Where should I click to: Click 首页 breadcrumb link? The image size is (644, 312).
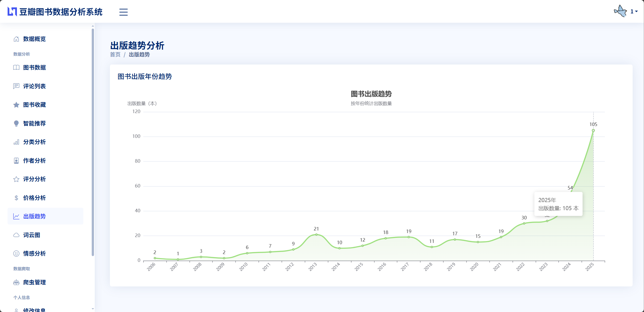(x=115, y=55)
